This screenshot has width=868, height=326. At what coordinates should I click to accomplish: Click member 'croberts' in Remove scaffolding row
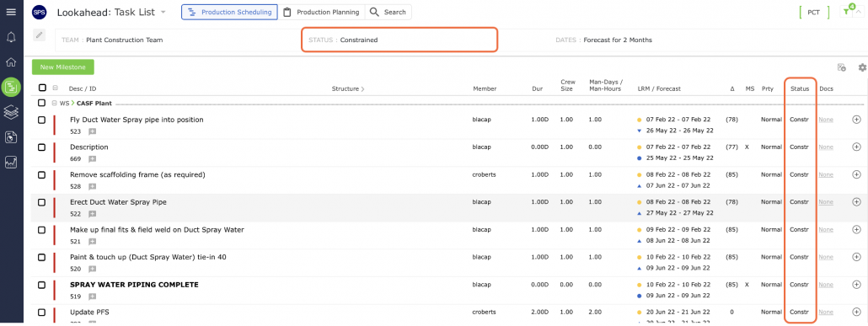(x=485, y=175)
